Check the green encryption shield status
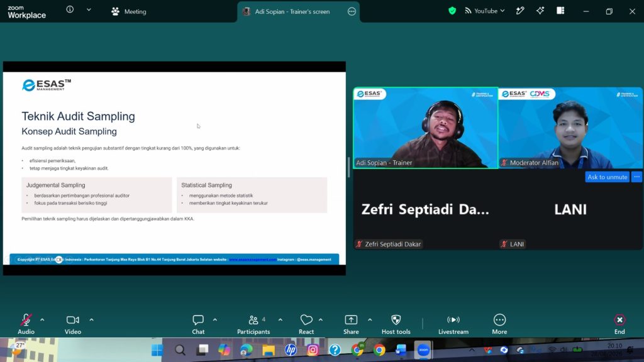 pyautogui.click(x=452, y=11)
